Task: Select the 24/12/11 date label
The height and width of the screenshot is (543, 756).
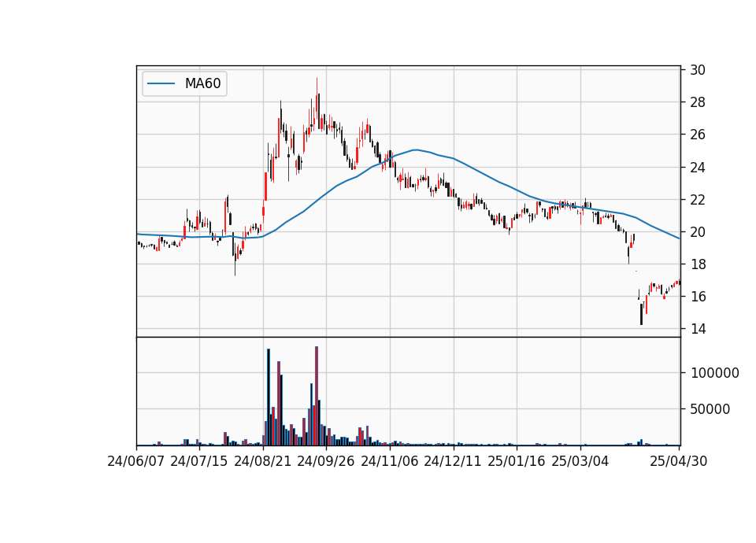Action: click(x=453, y=461)
